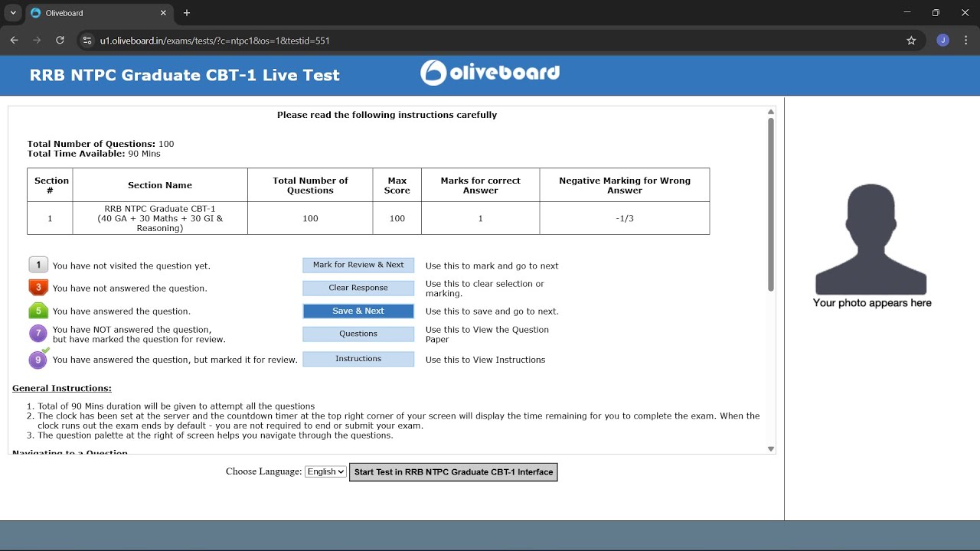Click the Section Name column header
Viewport: 980px width, 551px height.
pos(160,185)
